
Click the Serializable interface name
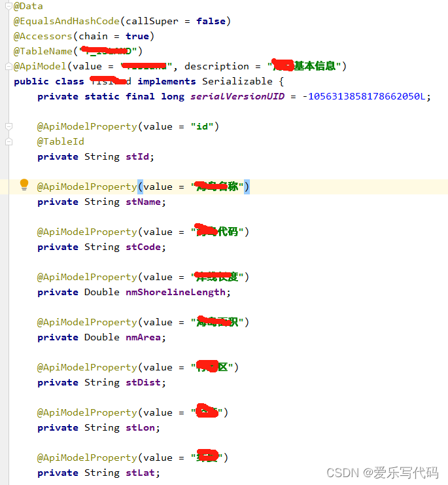click(x=237, y=81)
